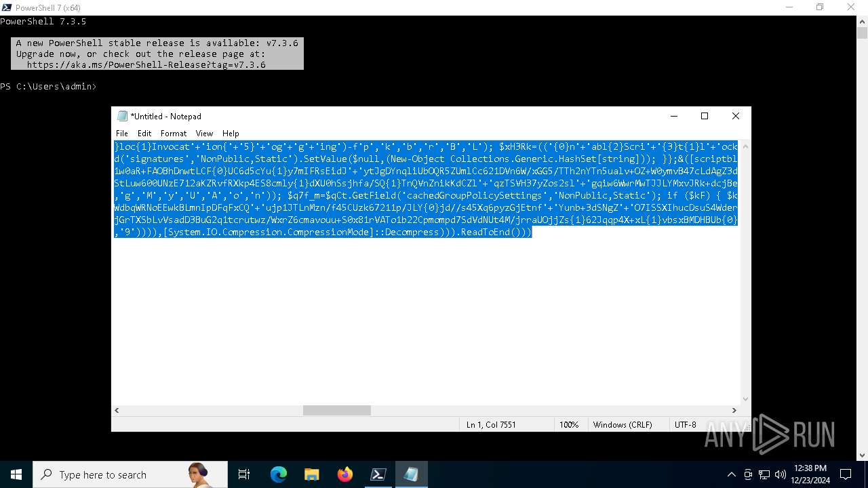Screen dimensions: 868x488
Task: Click Notepad vertical scrollbar down arrow
Action: (746, 399)
